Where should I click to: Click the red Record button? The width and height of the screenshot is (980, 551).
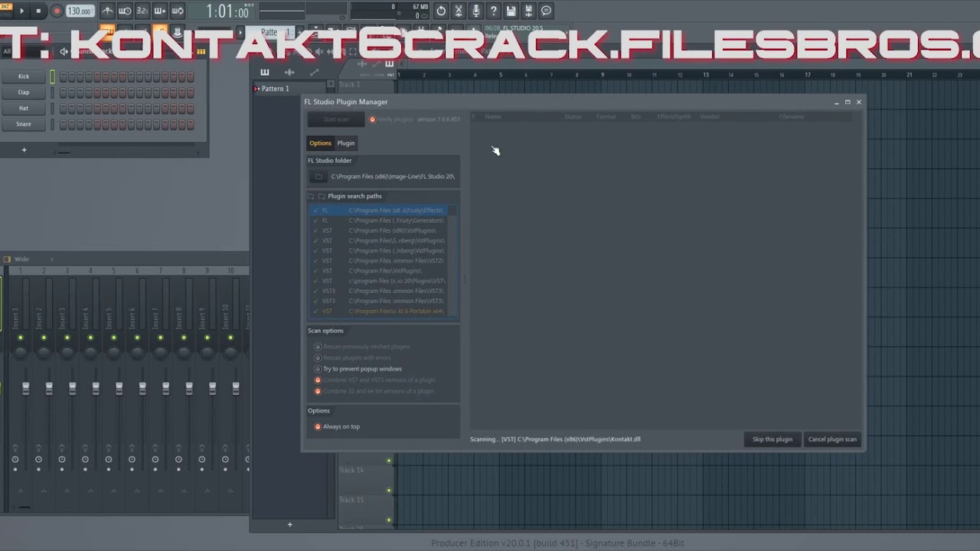[x=57, y=11]
